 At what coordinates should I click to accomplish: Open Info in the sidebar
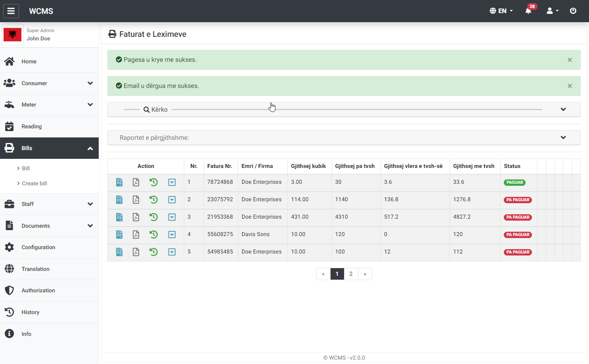(x=49, y=334)
